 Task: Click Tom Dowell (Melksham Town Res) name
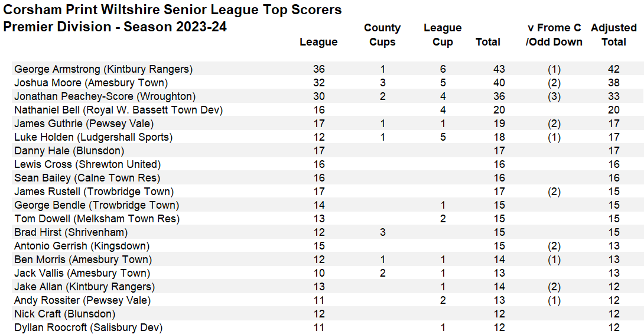pos(97,219)
